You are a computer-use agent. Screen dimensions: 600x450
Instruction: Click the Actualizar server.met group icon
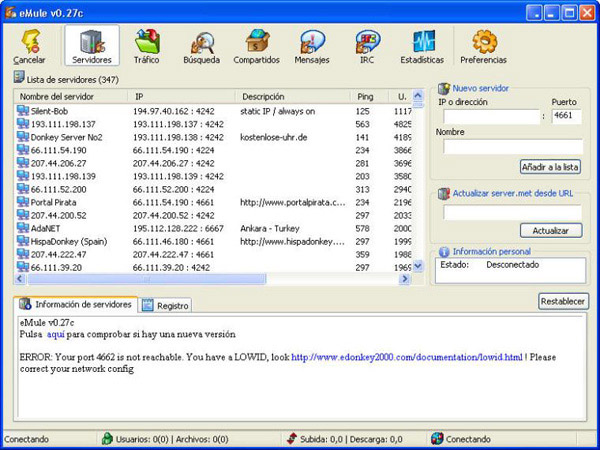point(443,194)
